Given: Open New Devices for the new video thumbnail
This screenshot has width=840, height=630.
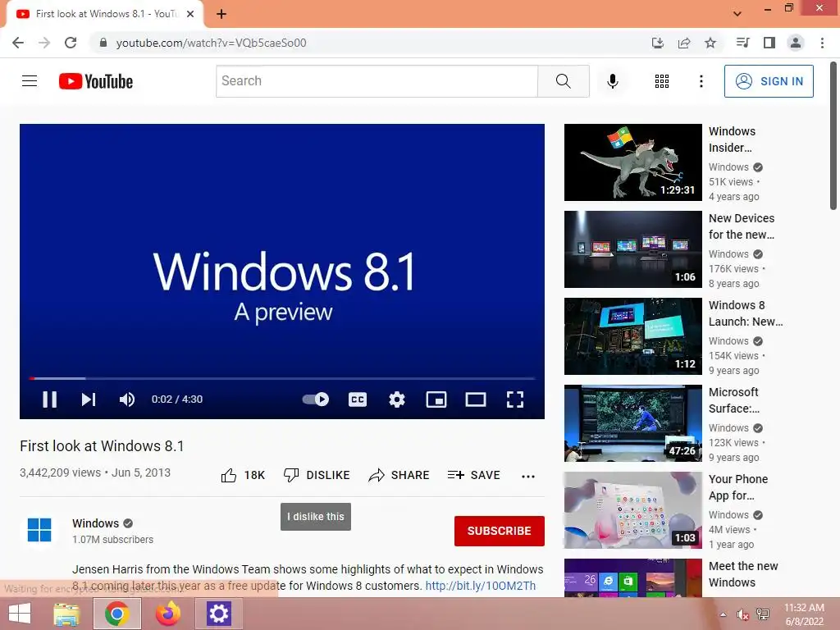Looking at the screenshot, I should 632,249.
